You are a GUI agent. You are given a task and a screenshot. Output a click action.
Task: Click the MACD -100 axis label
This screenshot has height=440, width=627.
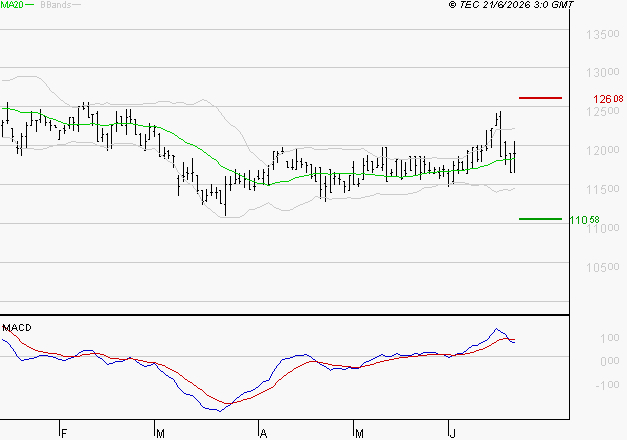pos(607,385)
